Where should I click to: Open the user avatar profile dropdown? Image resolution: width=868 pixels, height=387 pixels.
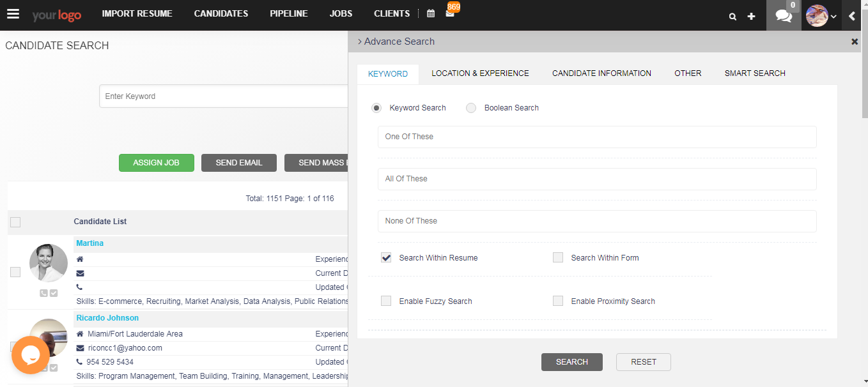821,16
